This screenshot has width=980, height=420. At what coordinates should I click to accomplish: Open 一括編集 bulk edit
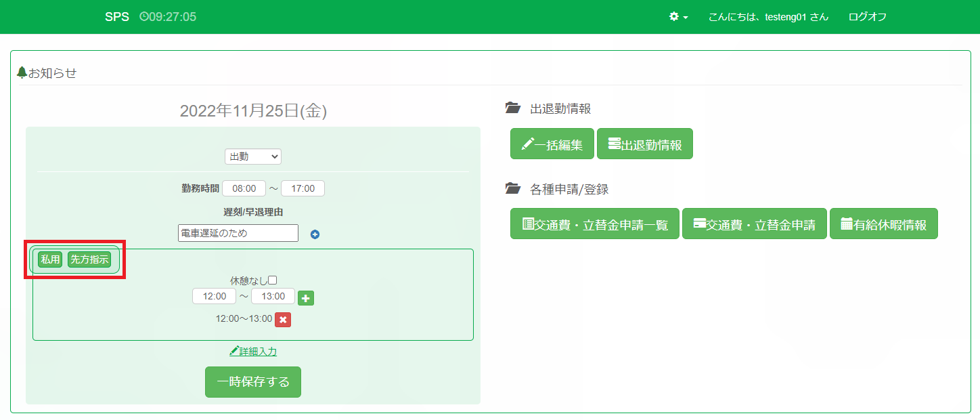click(552, 144)
